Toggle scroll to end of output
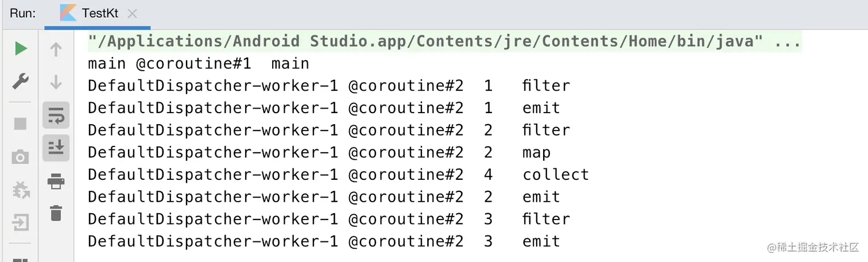 (56, 148)
